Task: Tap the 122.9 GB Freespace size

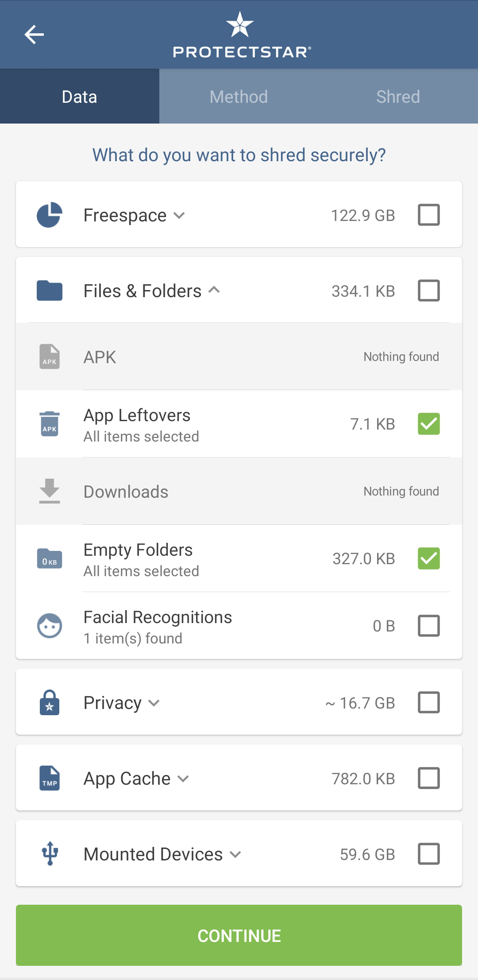Action: click(x=363, y=216)
